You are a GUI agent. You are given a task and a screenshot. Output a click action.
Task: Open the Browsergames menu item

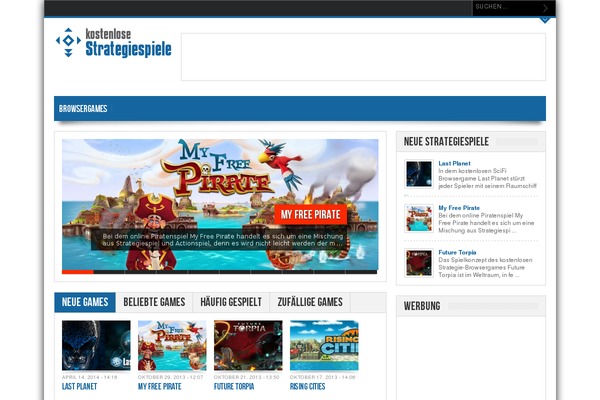pyautogui.click(x=83, y=109)
